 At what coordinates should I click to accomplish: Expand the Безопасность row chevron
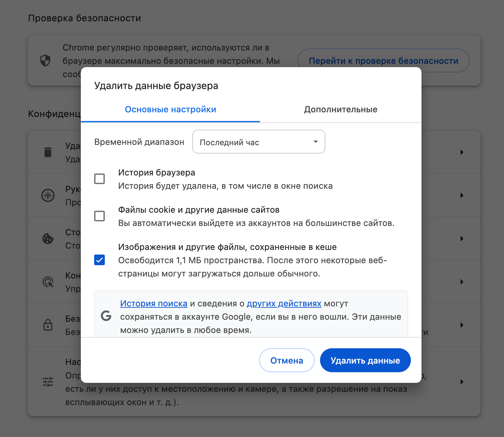pos(462,325)
